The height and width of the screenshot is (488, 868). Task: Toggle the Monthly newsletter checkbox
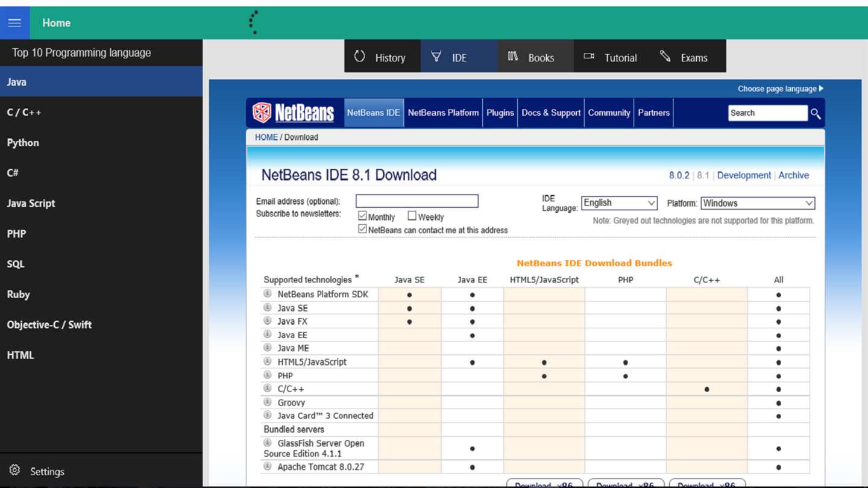pyautogui.click(x=362, y=216)
